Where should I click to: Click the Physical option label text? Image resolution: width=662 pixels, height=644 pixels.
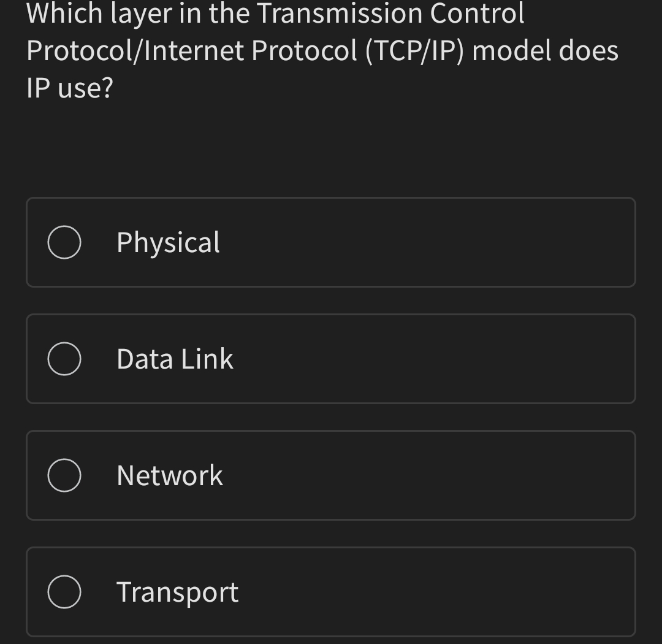tap(167, 242)
